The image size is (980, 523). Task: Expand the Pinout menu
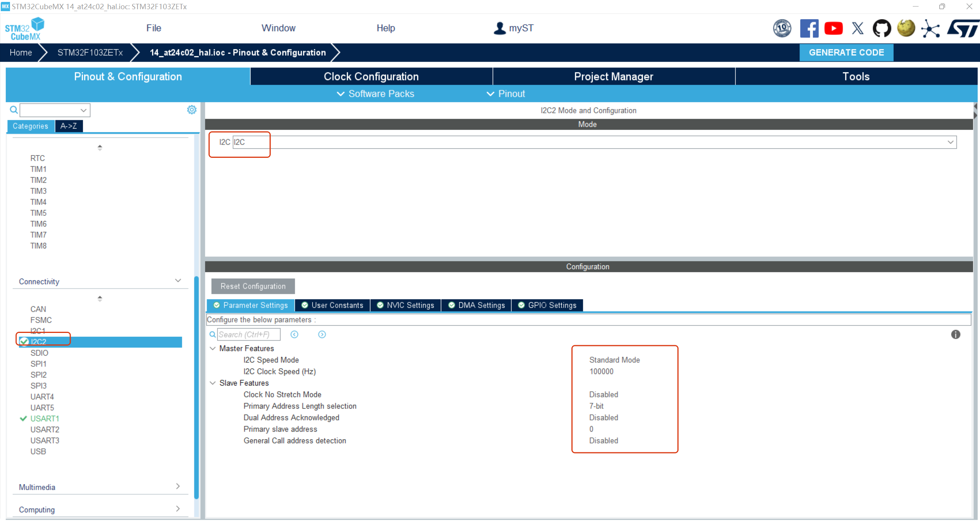click(505, 94)
